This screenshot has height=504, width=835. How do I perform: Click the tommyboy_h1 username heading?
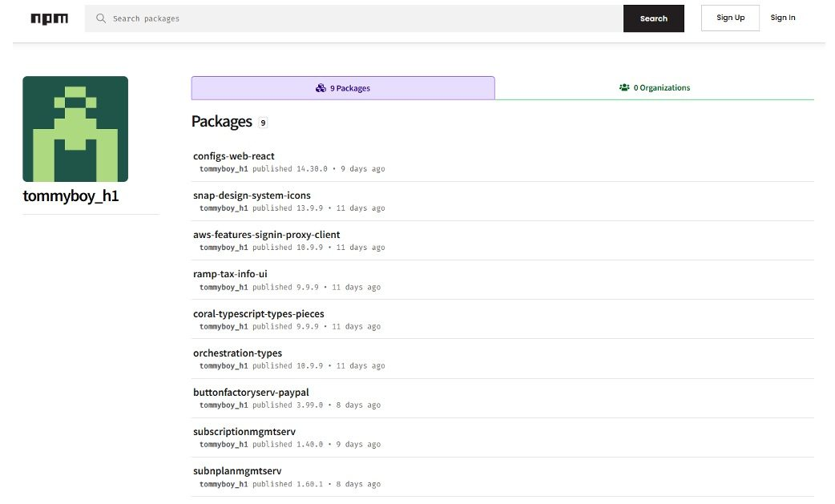click(71, 195)
